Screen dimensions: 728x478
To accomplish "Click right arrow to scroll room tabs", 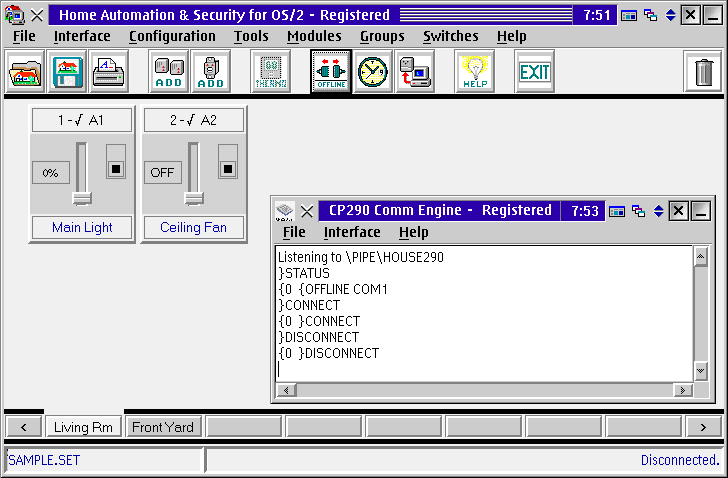I will pos(703,427).
